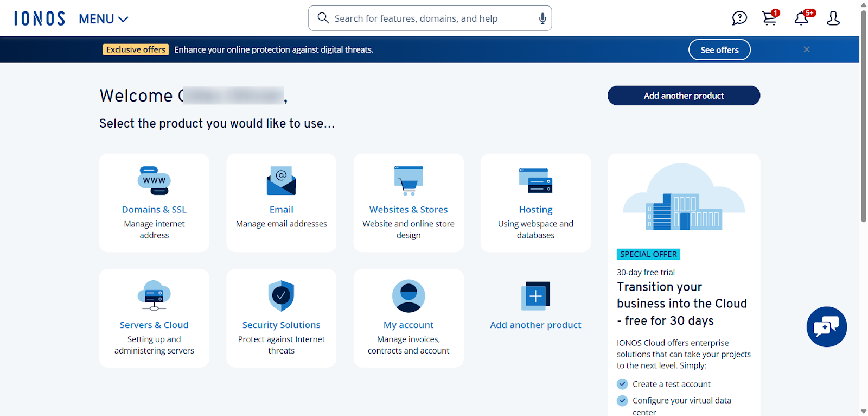The height and width of the screenshot is (416, 868).
Task: Click the Add another product button at top
Action: pyautogui.click(x=684, y=96)
